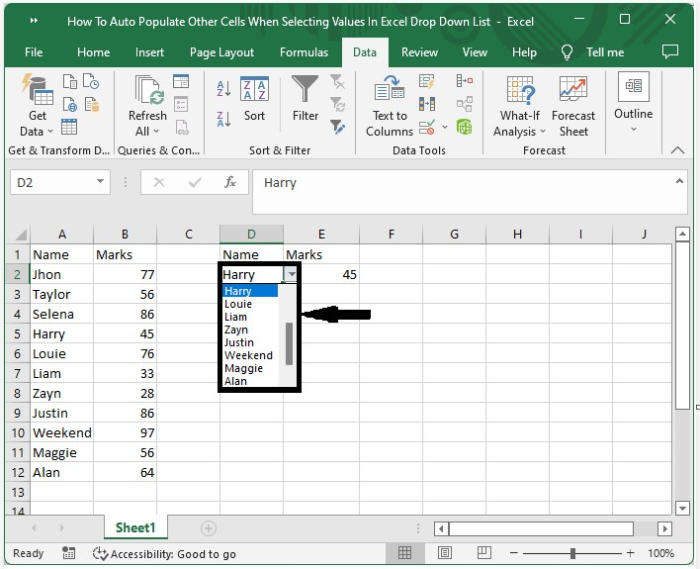700x569 pixels.
Task: Sort A to Z ascending
Action: (223, 88)
